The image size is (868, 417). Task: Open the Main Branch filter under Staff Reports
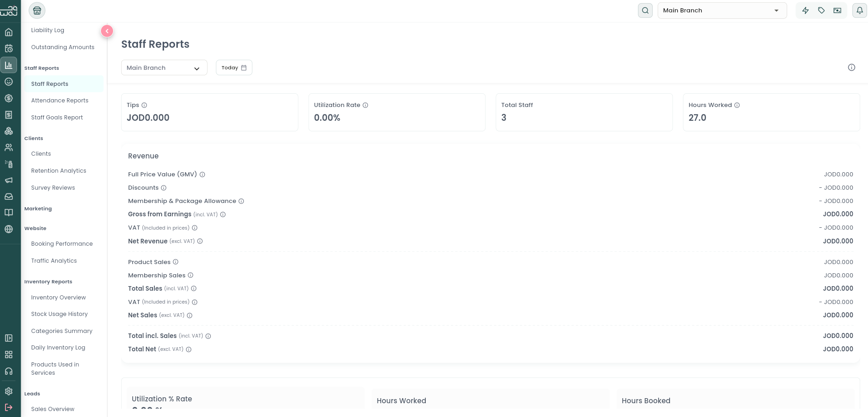164,68
